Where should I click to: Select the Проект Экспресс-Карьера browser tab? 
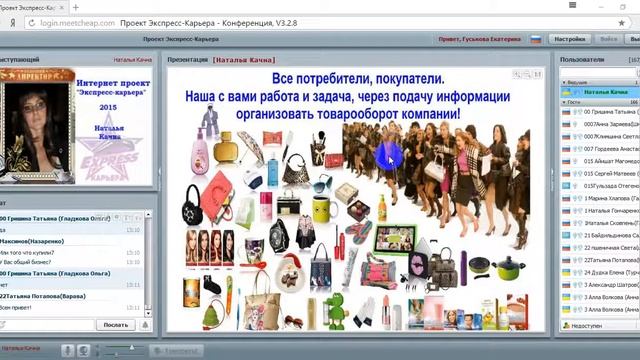(31, 7)
